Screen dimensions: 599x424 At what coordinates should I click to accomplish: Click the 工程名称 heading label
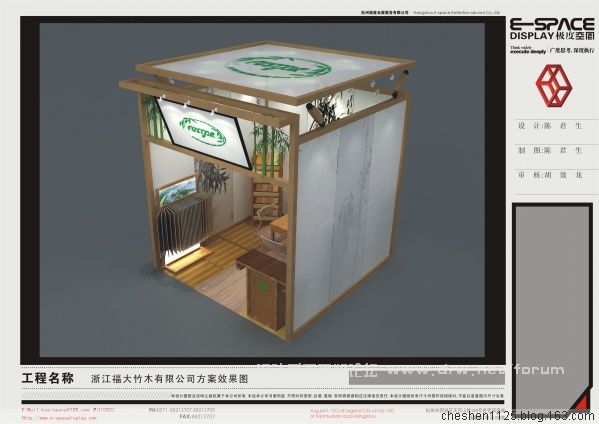(x=48, y=378)
